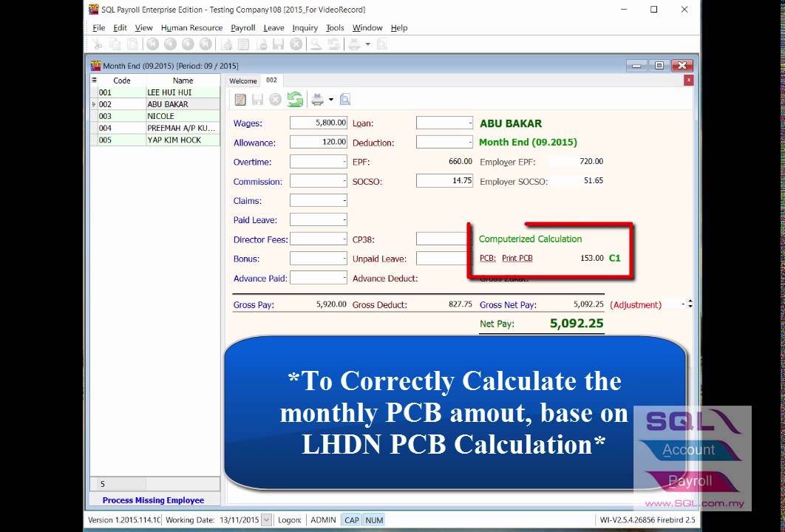
Task: Select employee 002 ABU BAKAR row
Action: coord(154,104)
